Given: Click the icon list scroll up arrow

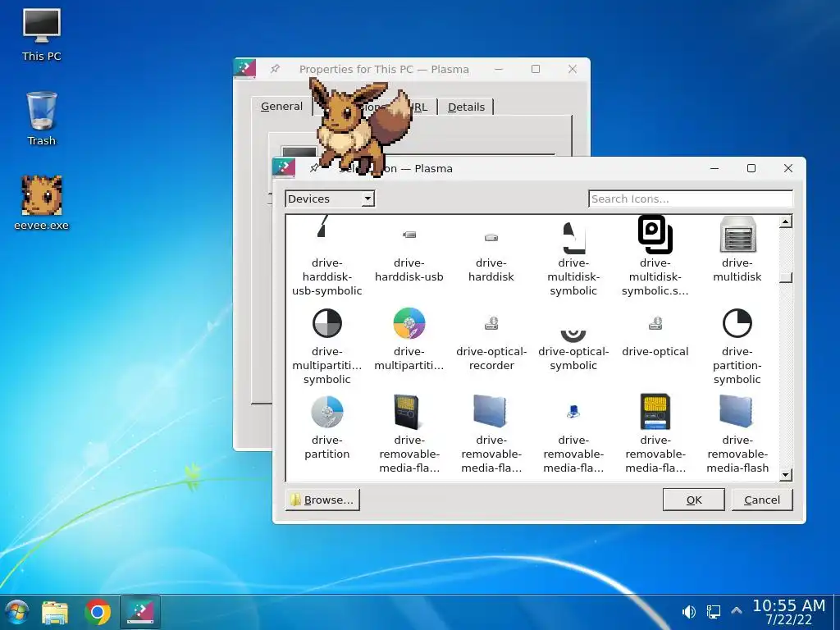Looking at the screenshot, I should [x=785, y=221].
